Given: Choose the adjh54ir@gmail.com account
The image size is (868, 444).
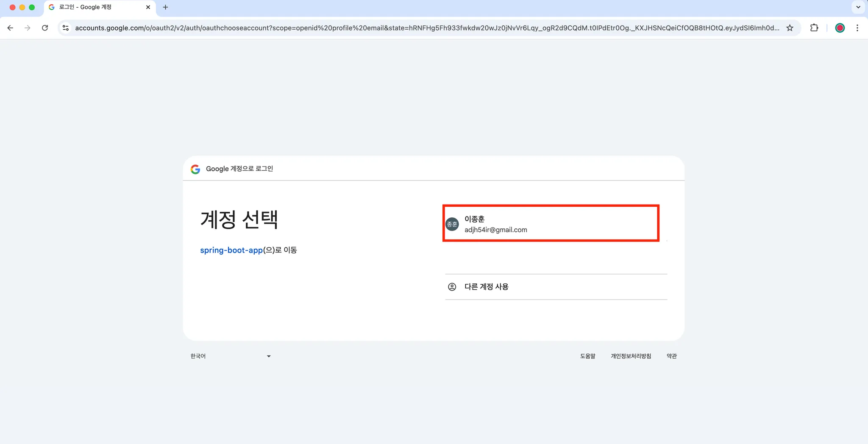Looking at the screenshot, I should (x=556, y=224).
